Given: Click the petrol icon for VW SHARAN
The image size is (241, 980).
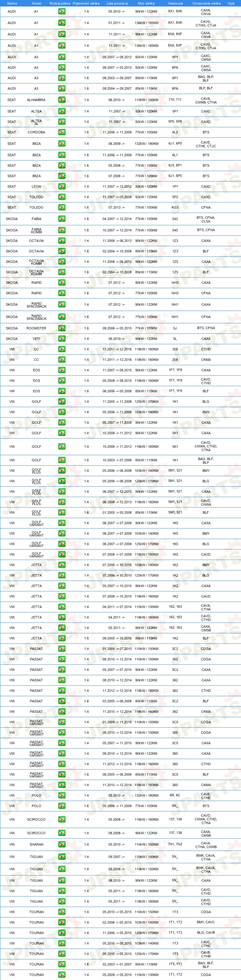Looking at the screenshot, I should (x=62, y=844).
